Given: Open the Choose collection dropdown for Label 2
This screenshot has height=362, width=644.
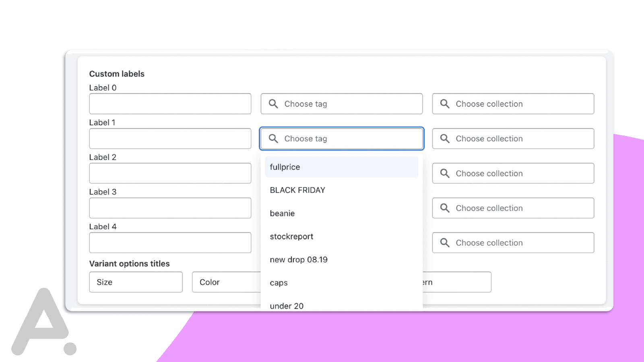Looking at the screenshot, I should tap(513, 173).
